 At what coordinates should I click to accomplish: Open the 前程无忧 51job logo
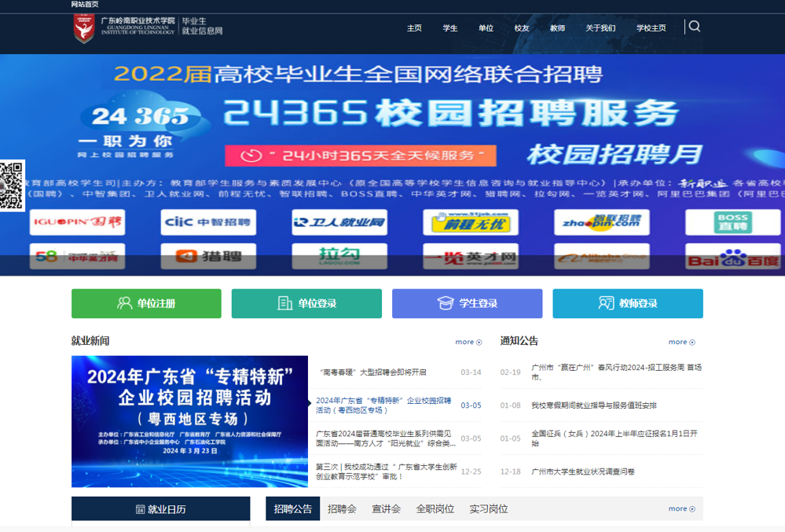coord(471,222)
